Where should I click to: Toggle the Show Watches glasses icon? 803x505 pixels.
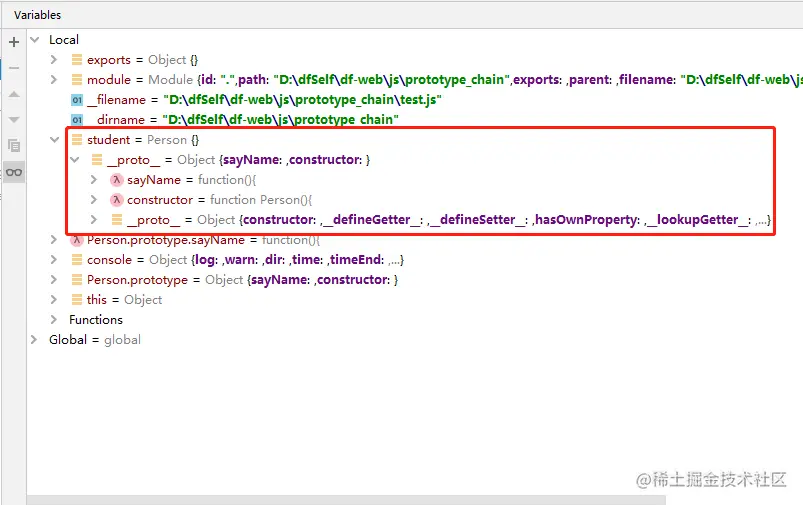click(14, 172)
